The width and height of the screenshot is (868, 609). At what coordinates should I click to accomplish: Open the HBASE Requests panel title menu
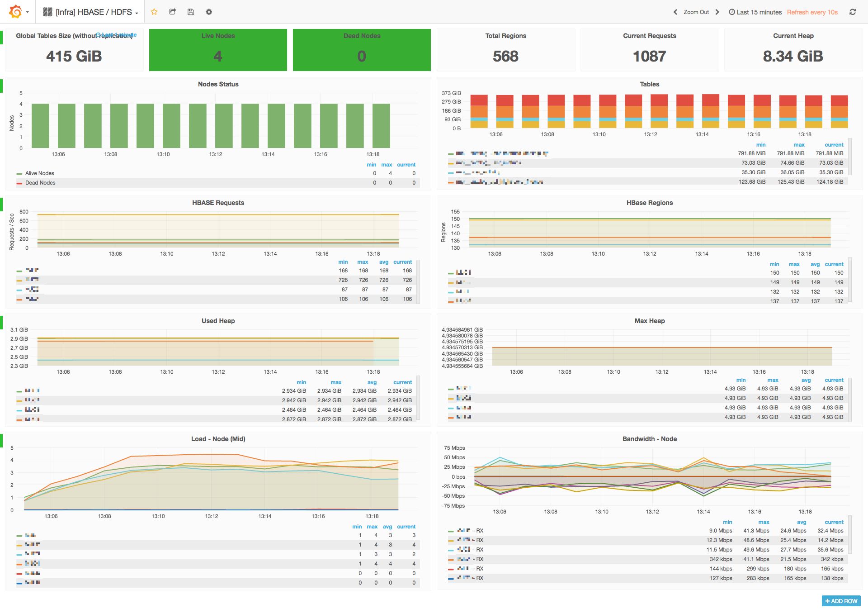(x=218, y=203)
